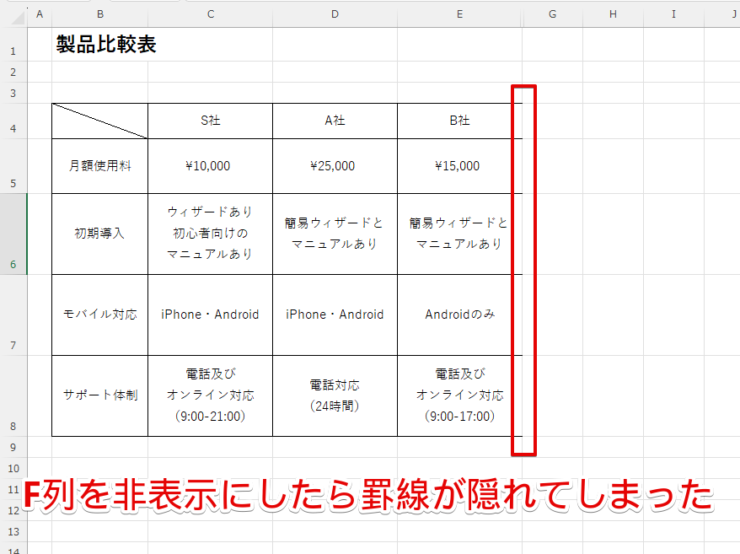This screenshot has height=554, width=740.
Task: Select A社's iPhone・Android cell
Action: point(335,315)
